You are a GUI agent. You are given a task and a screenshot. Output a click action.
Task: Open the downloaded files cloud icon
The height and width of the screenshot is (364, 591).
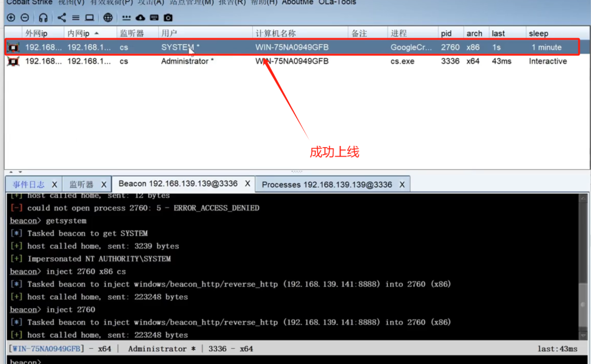pyautogui.click(x=140, y=17)
